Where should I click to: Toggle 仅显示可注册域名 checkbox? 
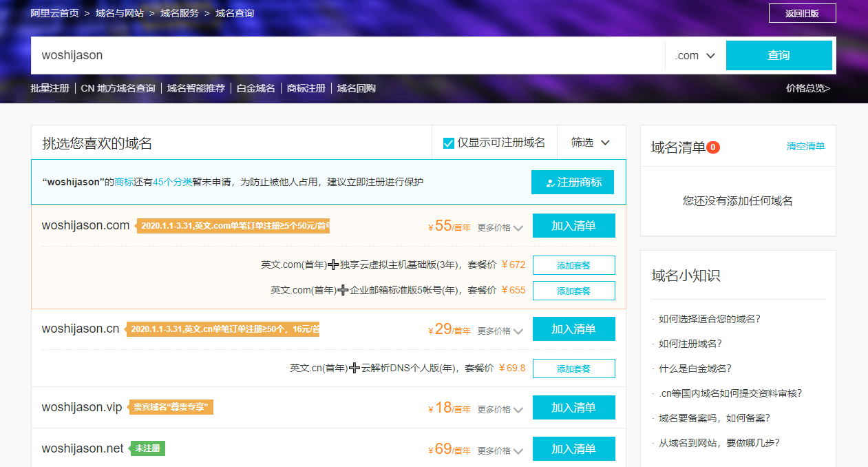(x=449, y=143)
